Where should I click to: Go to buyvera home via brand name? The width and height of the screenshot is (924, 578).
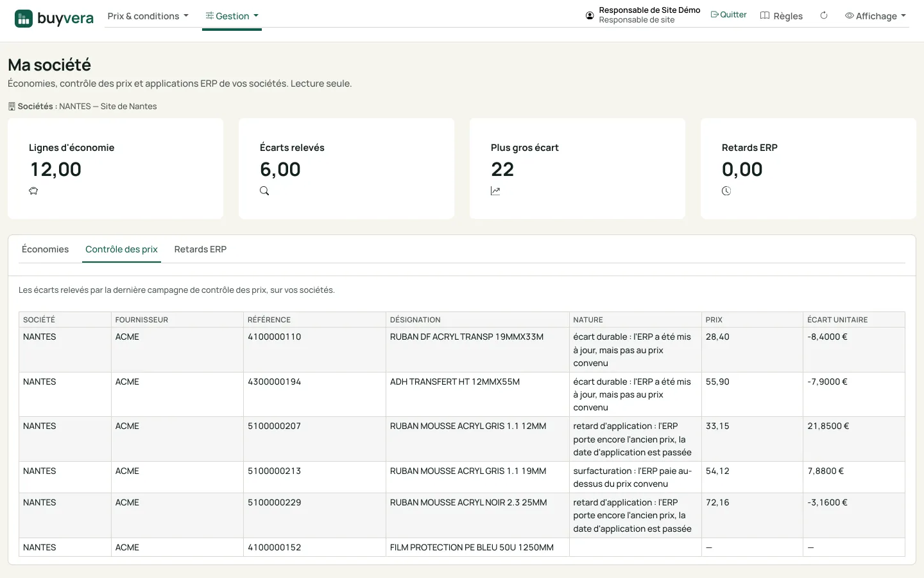(65, 18)
